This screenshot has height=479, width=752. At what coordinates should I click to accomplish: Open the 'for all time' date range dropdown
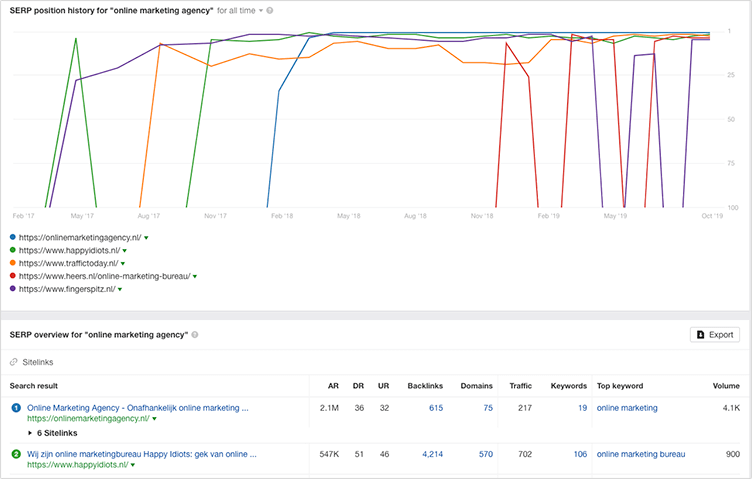click(x=240, y=11)
